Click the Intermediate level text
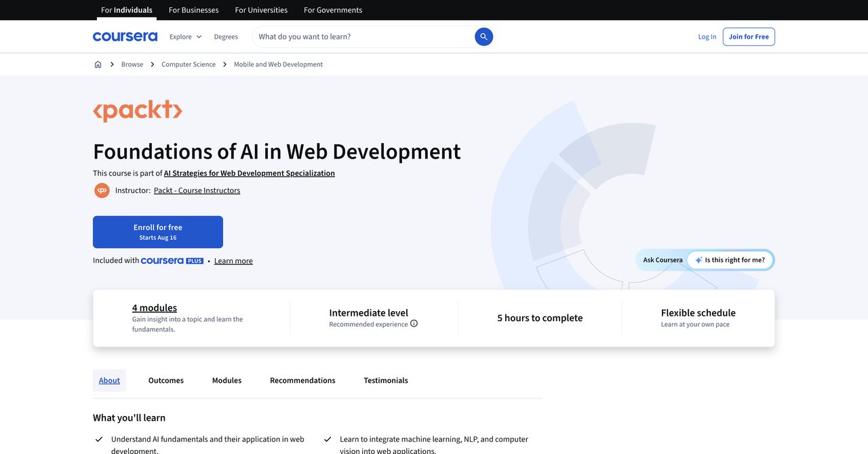This screenshot has height=454, width=868. (369, 312)
